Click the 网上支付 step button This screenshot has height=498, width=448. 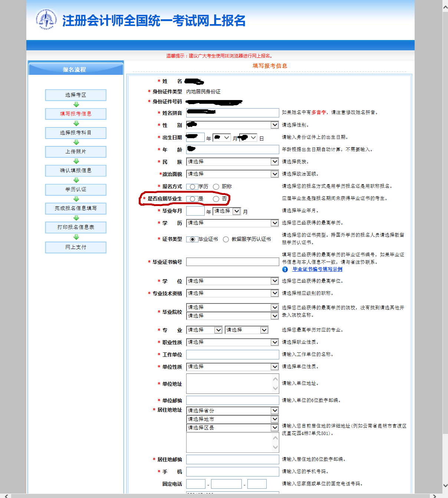coord(76,247)
